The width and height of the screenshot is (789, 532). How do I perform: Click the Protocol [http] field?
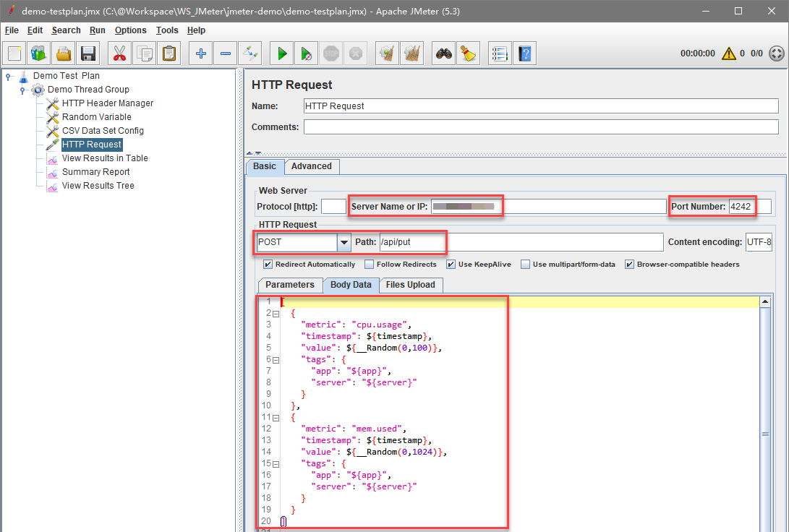coord(333,207)
